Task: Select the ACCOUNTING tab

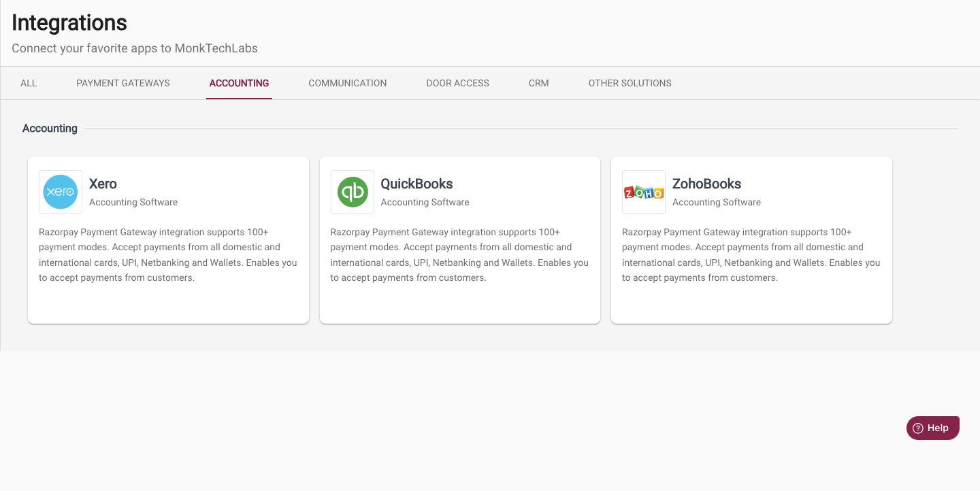Action: click(239, 83)
